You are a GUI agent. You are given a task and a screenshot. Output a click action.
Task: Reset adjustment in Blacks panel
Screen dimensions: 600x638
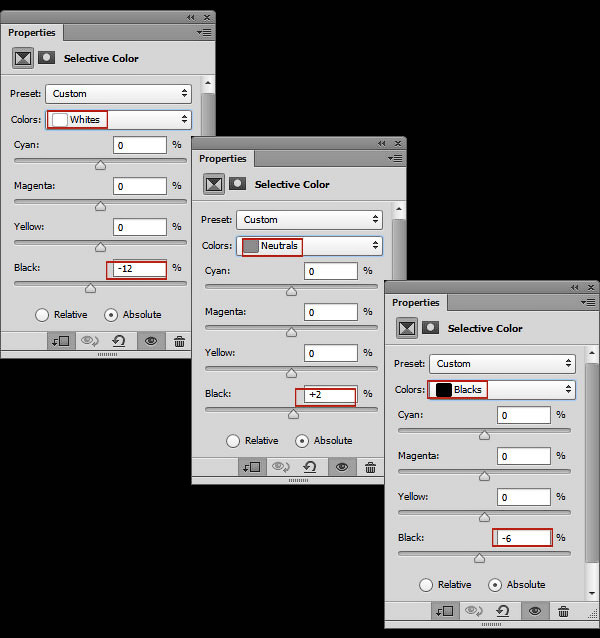click(502, 611)
